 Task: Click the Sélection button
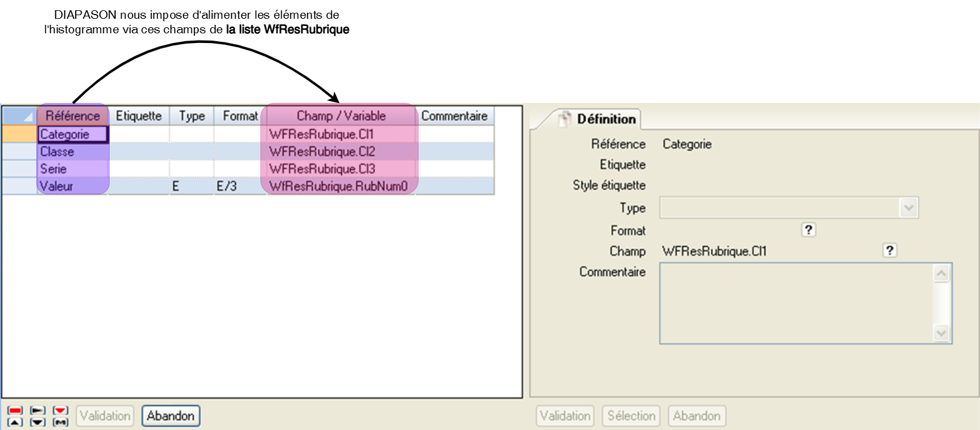click(631, 416)
